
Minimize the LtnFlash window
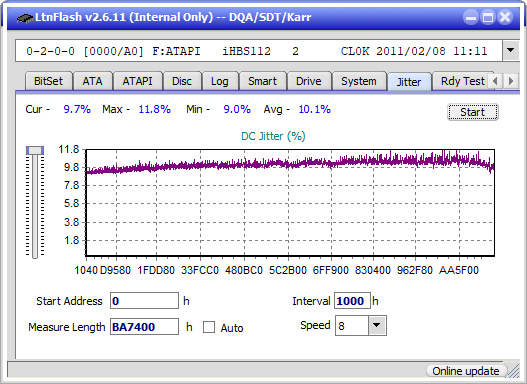[x=471, y=17]
